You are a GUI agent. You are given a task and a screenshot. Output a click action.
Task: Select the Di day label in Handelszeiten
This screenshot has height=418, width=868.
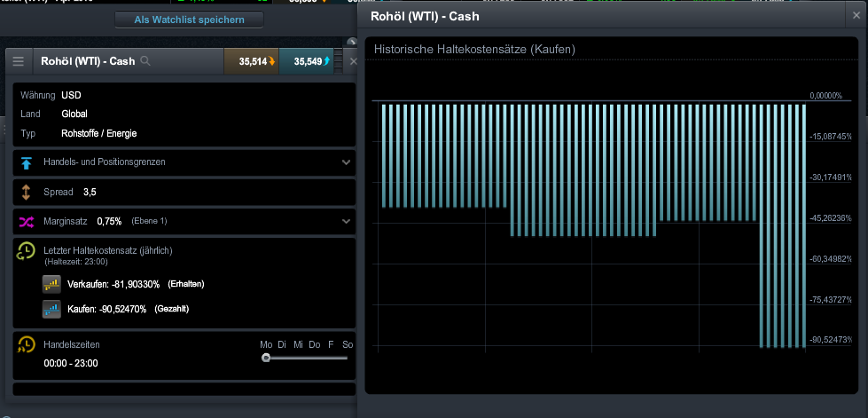[x=283, y=344]
